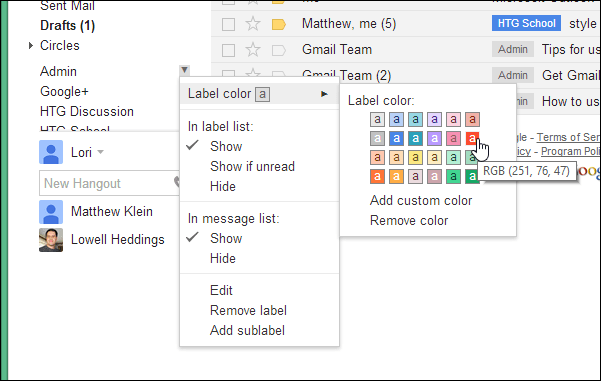The height and width of the screenshot is (381, 601).
Task: Pick the bright orange-red swatch in bottom row
Action: click(377, 176)
